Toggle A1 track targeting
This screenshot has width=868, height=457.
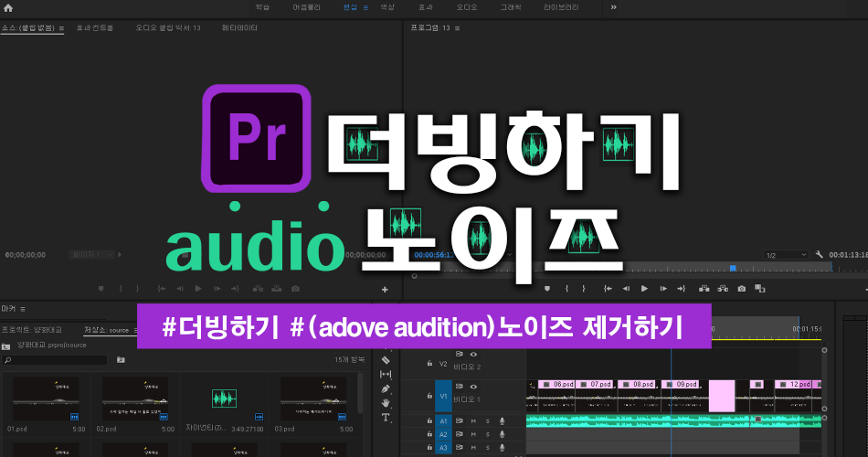click(443, 421)
